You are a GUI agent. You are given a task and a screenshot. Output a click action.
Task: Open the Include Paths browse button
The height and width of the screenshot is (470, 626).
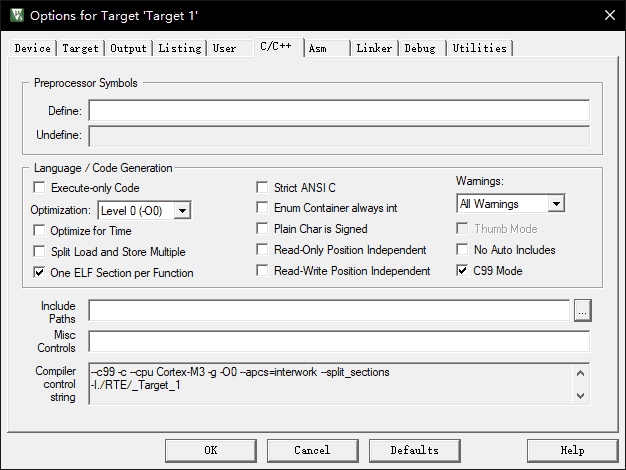[582, 311]
